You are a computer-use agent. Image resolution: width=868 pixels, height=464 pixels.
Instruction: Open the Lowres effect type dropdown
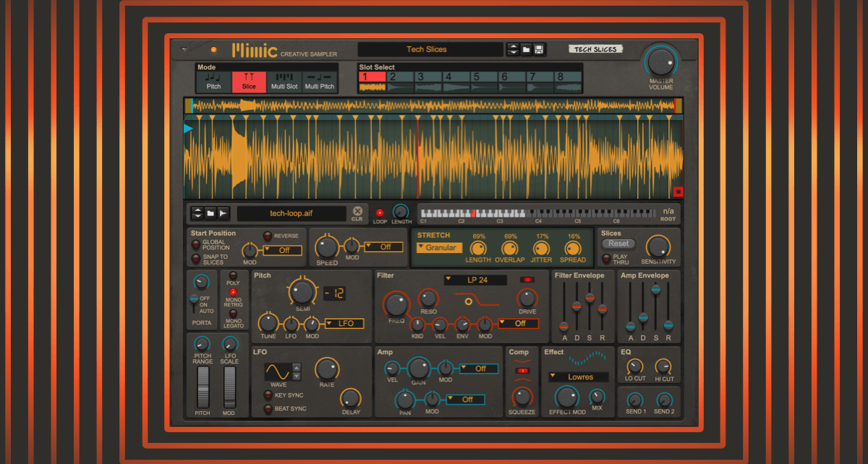coord(578,377)
